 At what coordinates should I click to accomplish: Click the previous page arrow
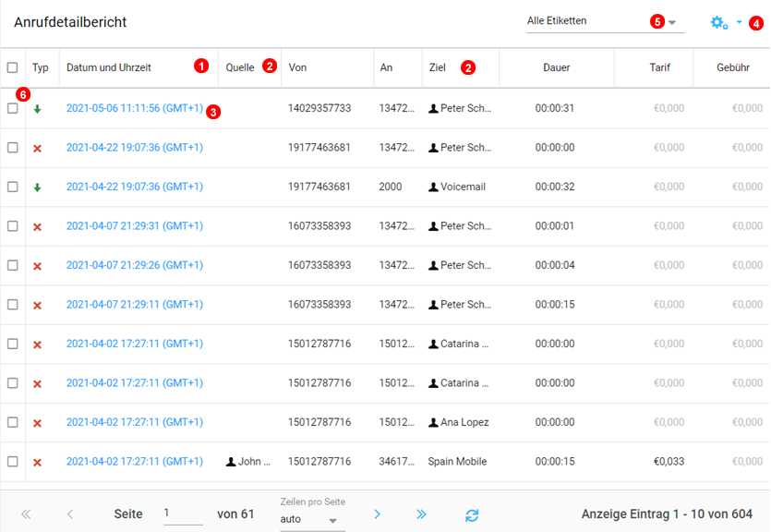point(70,514)
